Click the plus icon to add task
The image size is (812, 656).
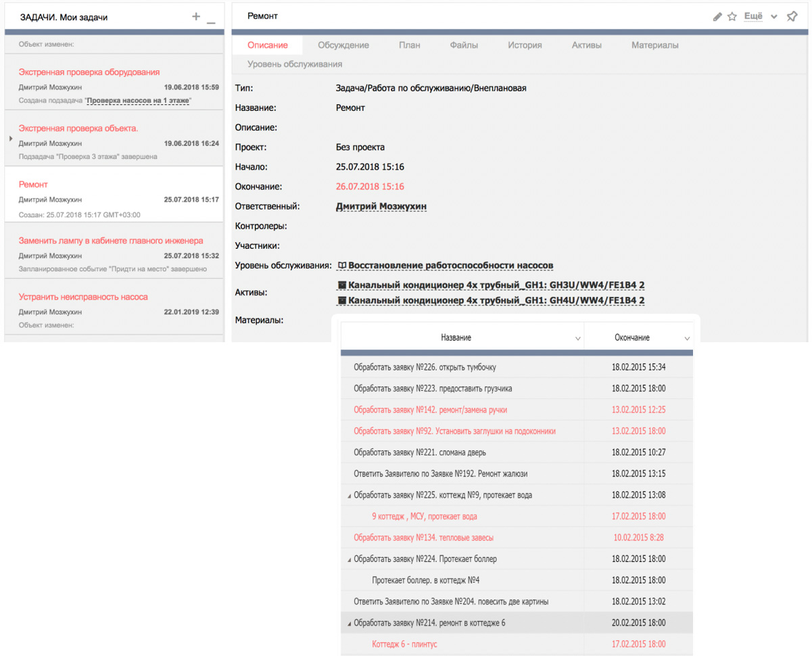point(196,17)
